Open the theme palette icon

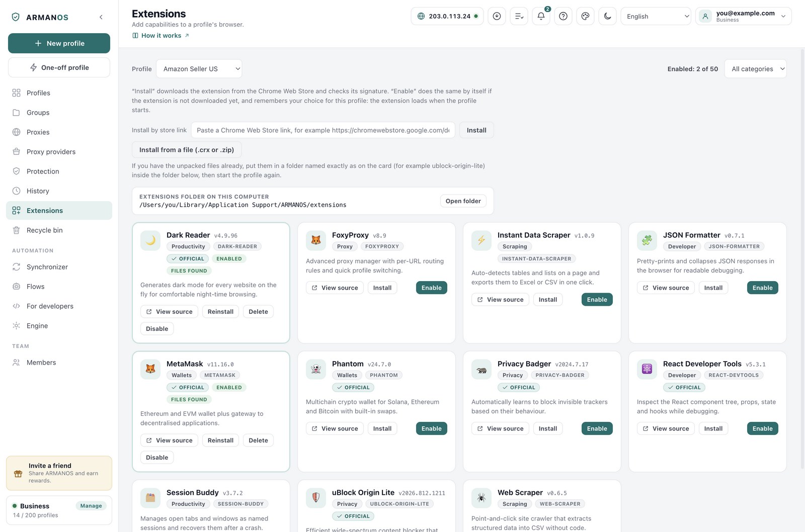click(585, 16)
